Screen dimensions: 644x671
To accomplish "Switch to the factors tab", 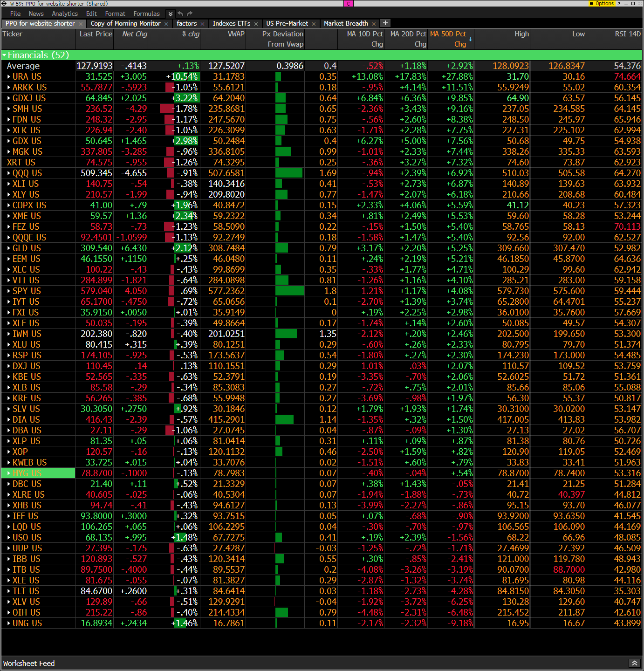I will [x=186, y=23].
